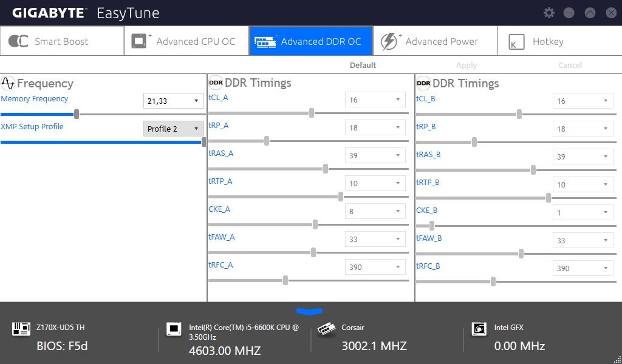Screen dimensions: 622x364
Task: Click the Apply button
Action: click(x=466, y=66)
